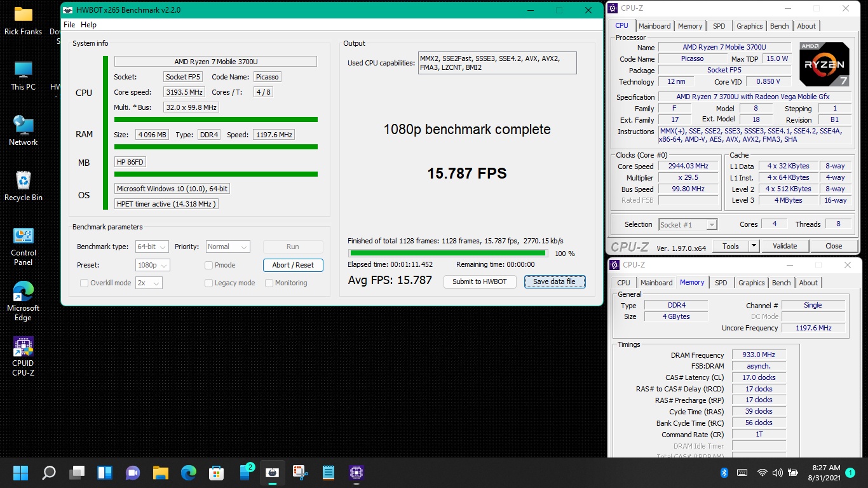
Task: Open CPU-Z Selection Socket #1 dropdown
Action: 688,224
